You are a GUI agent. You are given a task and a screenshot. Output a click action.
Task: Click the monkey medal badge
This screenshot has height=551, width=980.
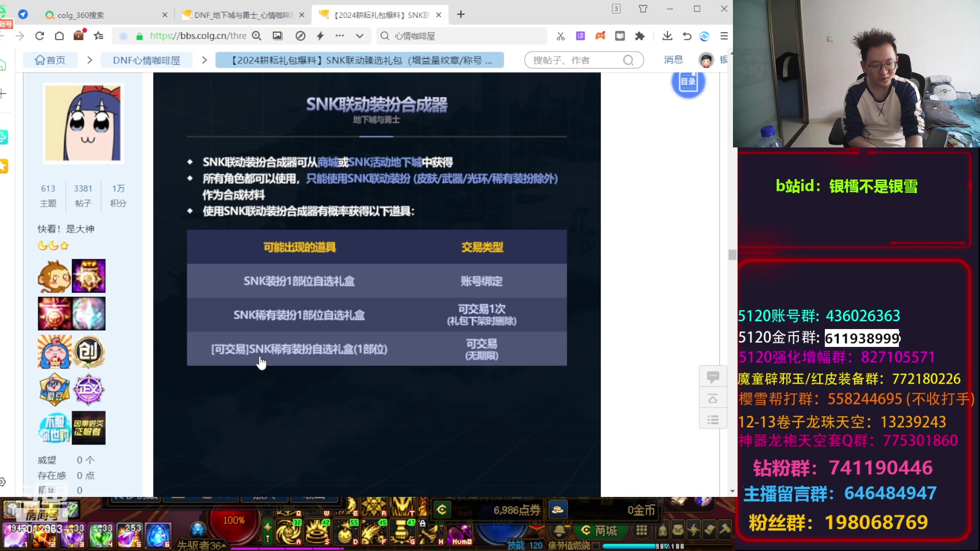(54, 276)
